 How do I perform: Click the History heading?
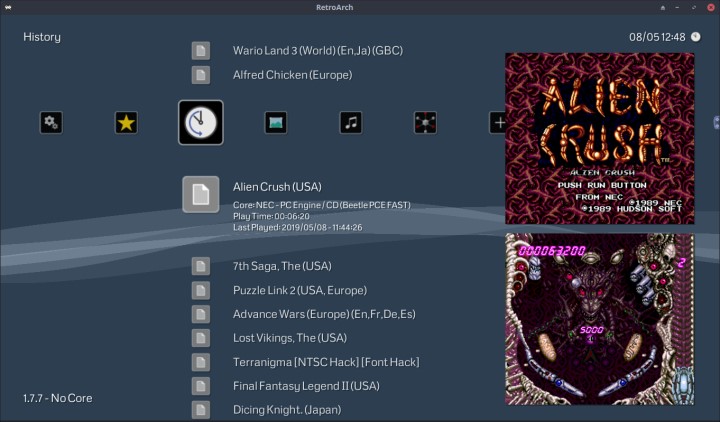(x=42, y=37)
